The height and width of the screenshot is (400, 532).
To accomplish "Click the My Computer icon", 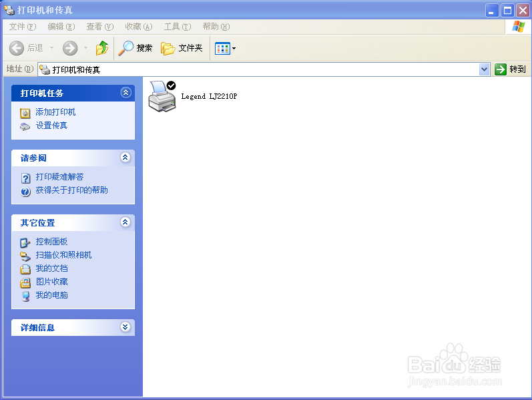I will coord(26,296).
